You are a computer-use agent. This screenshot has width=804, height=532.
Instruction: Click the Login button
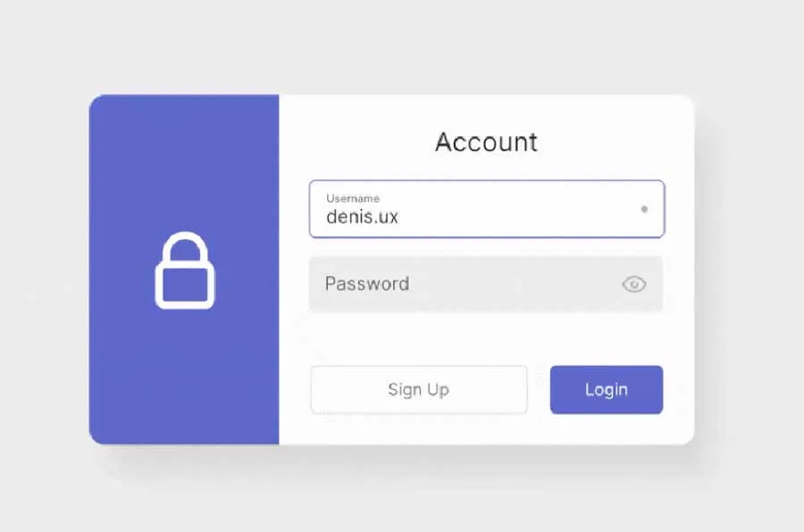pyautogui.click(x=606, y=389)
